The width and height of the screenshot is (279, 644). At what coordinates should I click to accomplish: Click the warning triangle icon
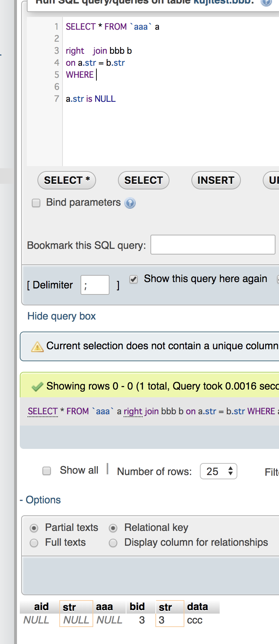[x=37, y=347]
